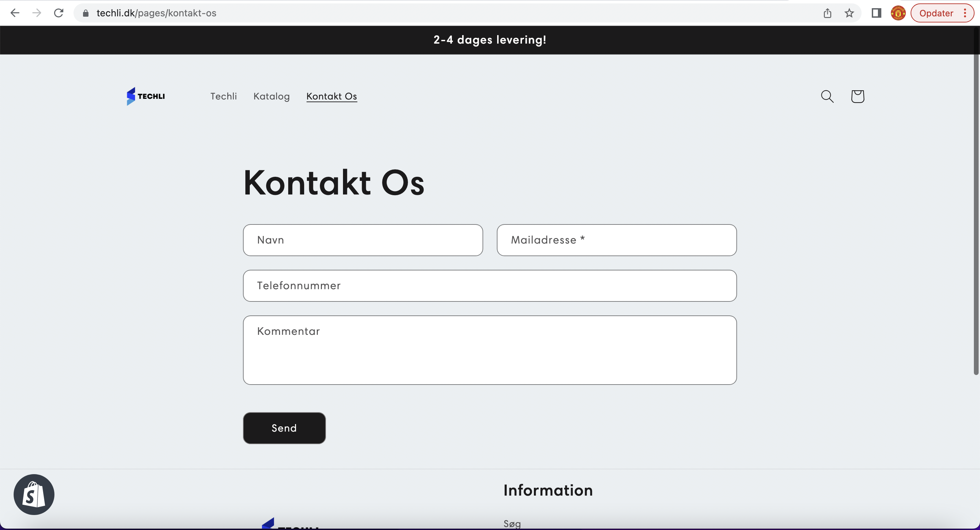
Task: Open the Shopify chat bubble
Action: pyautogui.click(x=34, y=494)
